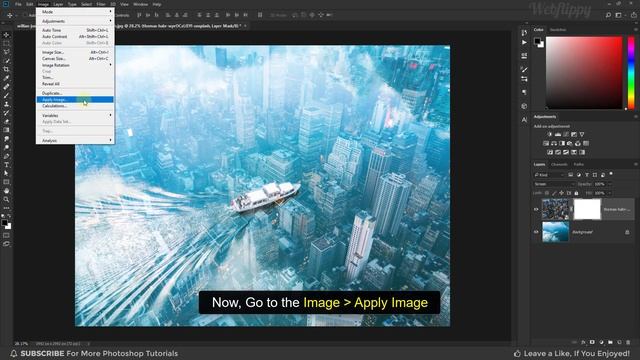Open the Edit Toolbar ellipsis button
The width and height of the screenshot is (640, 360).
click(x=6, y=208)
